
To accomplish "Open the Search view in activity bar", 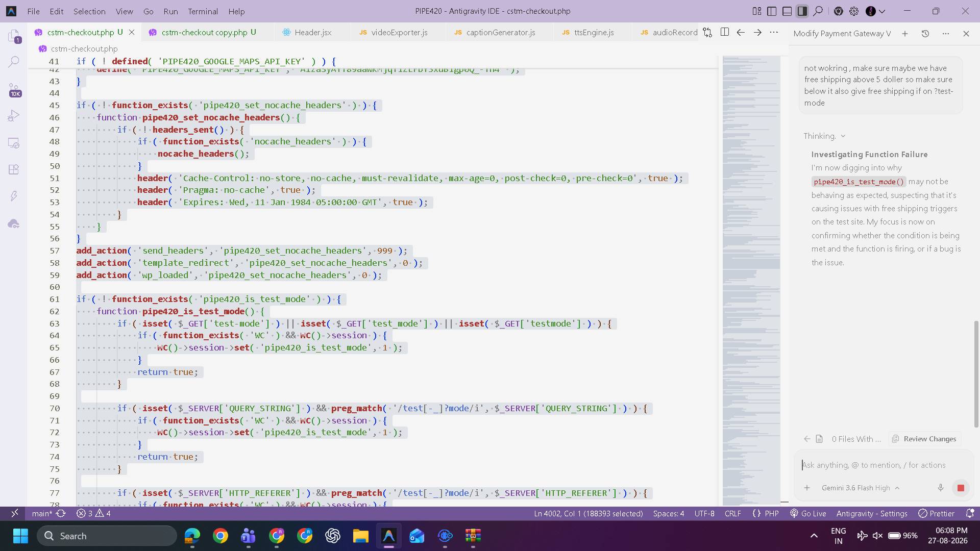I will click(14, 62).
